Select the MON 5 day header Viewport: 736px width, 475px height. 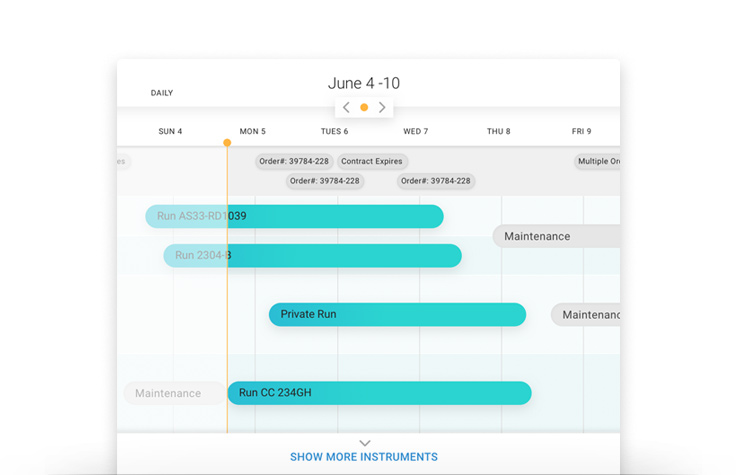tap(252, 131)
